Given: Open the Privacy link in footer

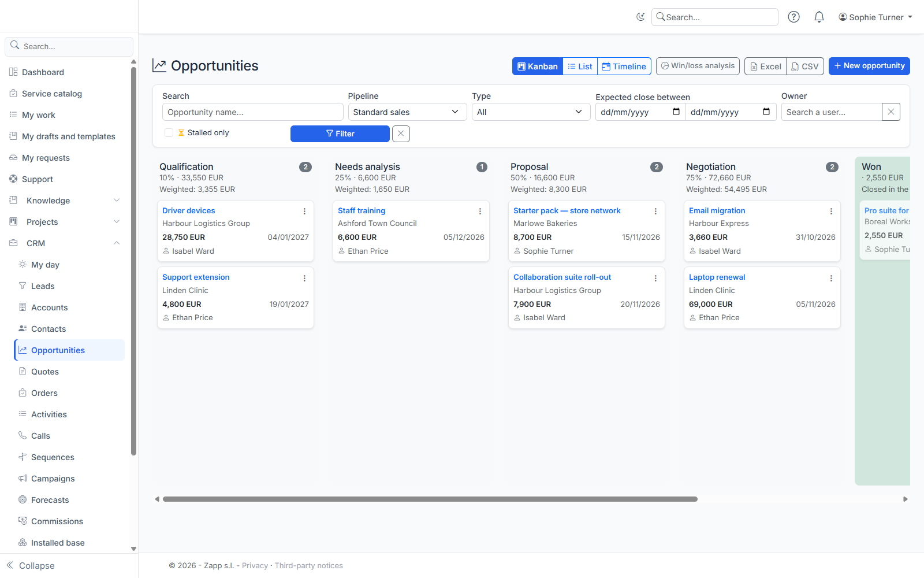Looking at the screenshot, I should pos(255,565).
